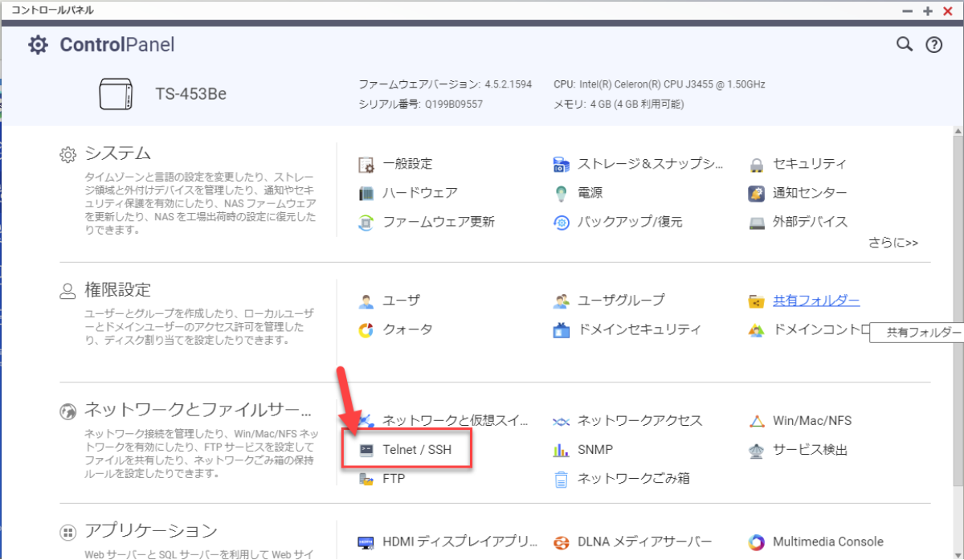Click the SNMP label
964x560 pixels.
[x=595, y=450]
